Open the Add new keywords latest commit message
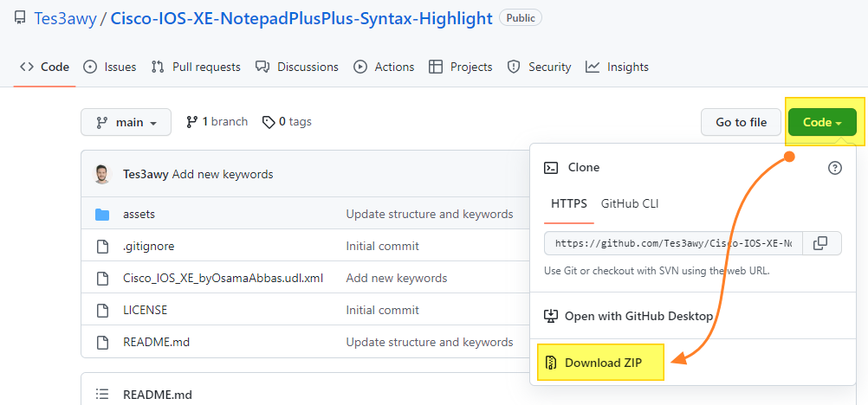This screenshot has height=405, width=868. tap(223, 174)
